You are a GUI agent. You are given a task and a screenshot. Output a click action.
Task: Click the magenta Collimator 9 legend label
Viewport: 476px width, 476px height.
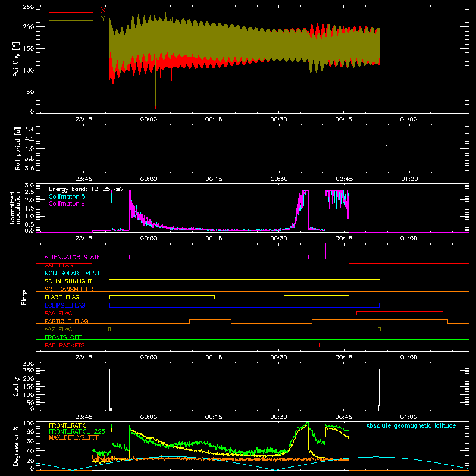(67, 203)
